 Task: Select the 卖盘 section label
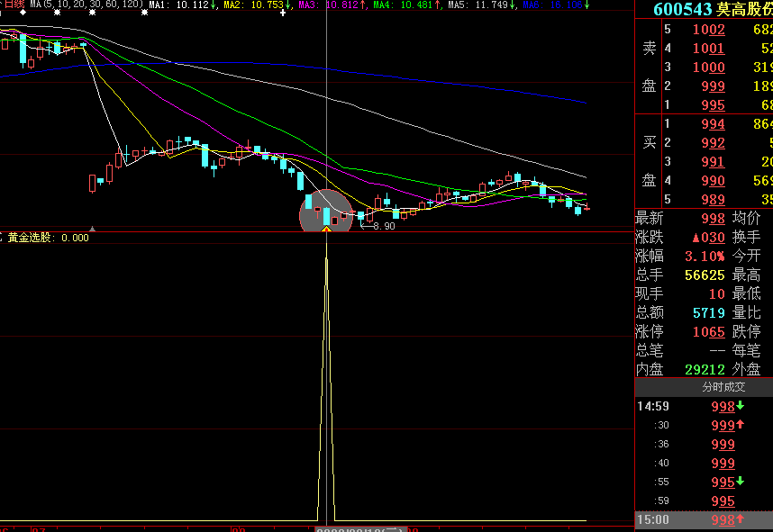[x=649, y=68]
